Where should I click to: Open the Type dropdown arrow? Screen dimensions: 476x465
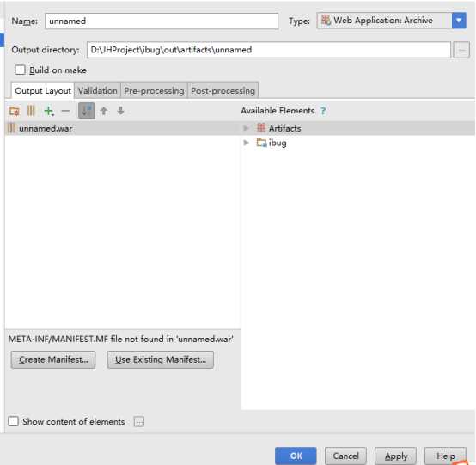(459, 21)
